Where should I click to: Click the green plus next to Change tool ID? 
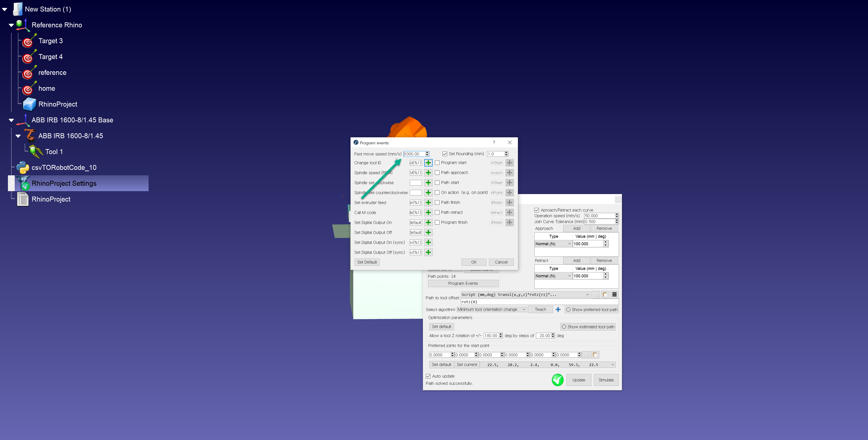428,163
